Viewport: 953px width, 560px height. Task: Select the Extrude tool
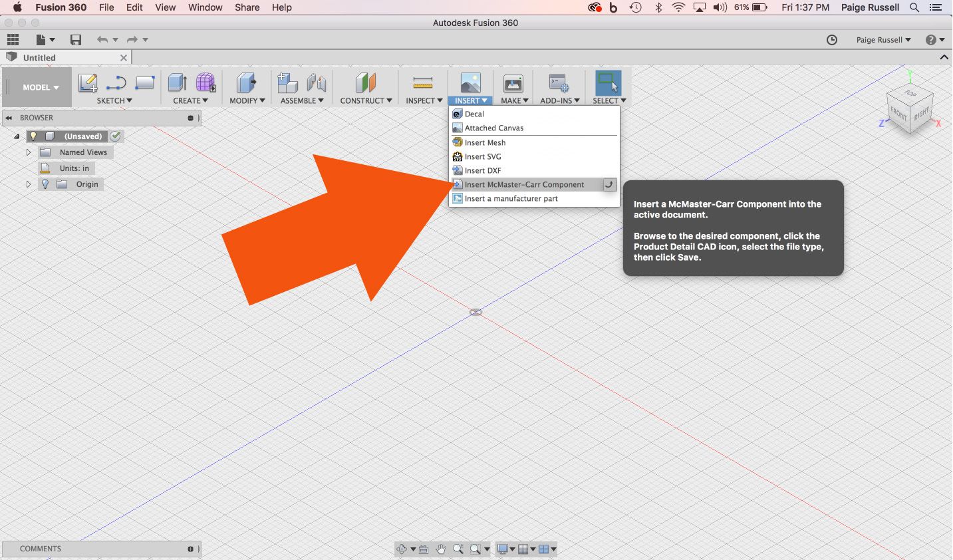click(178, 83)
